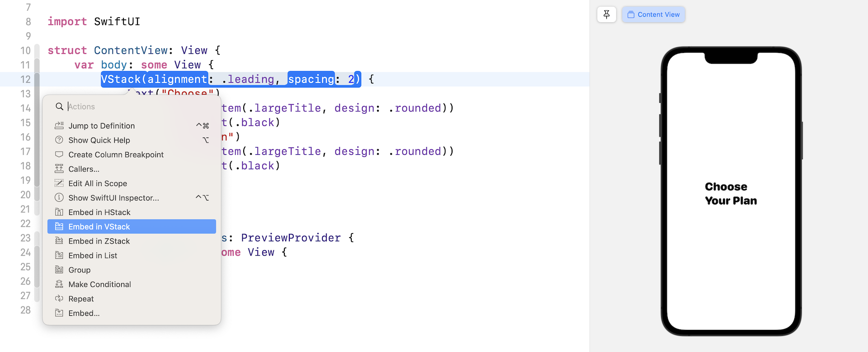Choose Embed in VStack

click(132, 227)
